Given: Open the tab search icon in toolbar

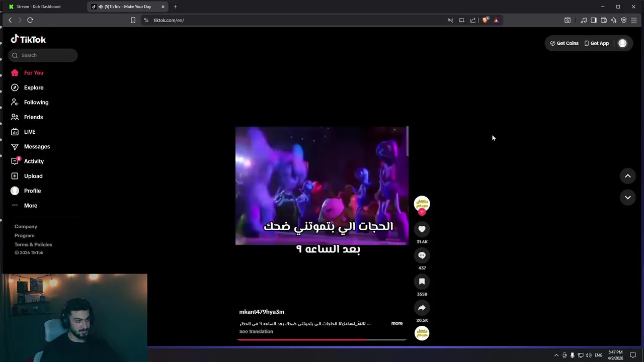Looking at the screenshot, I should (567, 20).
